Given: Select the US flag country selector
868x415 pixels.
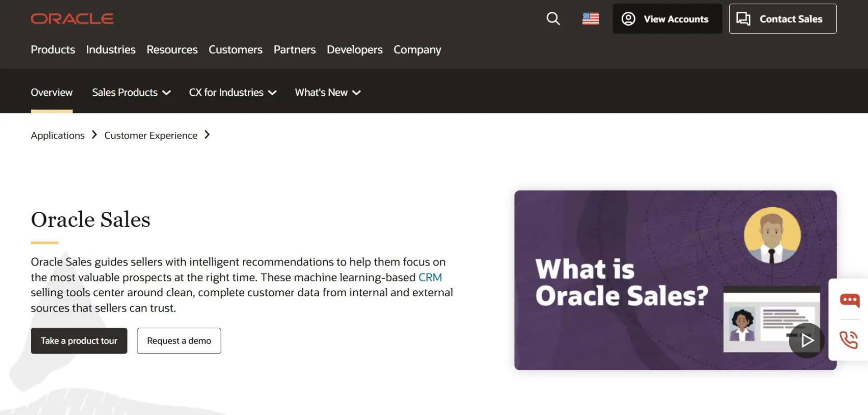Looking at the screenshot, I should [590, 19].
